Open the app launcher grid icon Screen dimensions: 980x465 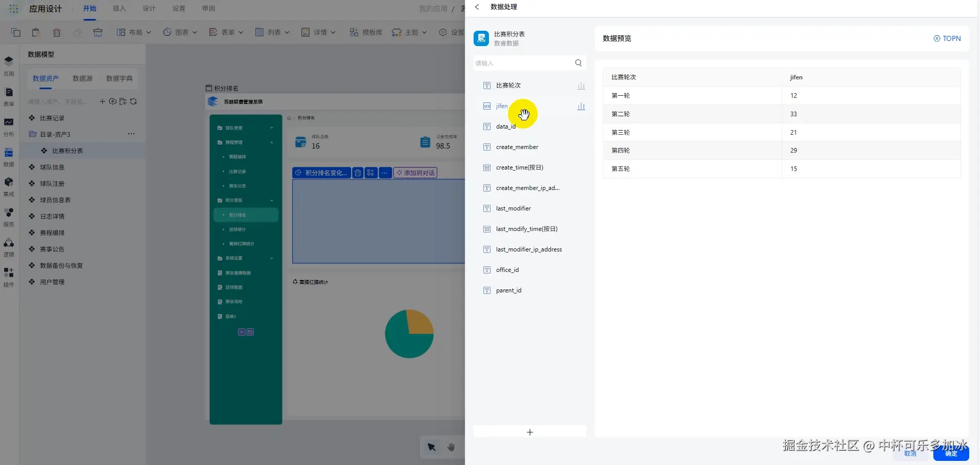click(x=14, y=9)
